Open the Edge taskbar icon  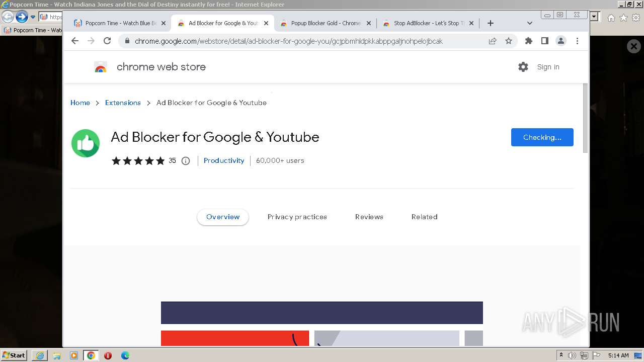pyautogui.click(x=125, y=355)
